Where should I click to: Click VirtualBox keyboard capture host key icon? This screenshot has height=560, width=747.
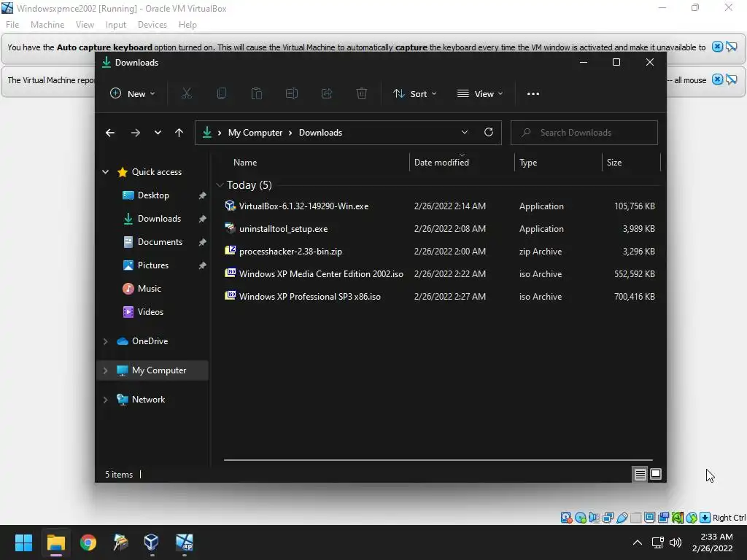705,518
